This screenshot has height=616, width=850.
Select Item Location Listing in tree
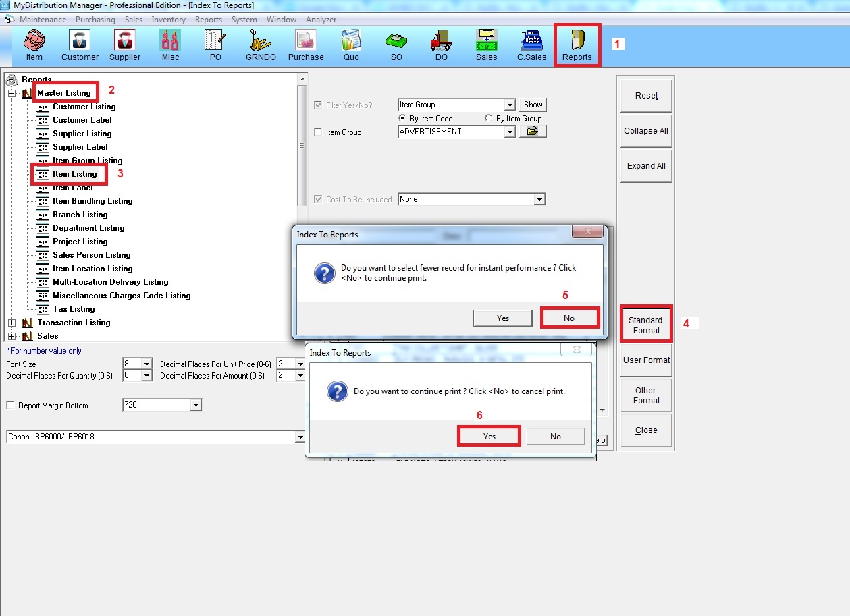click(92, 269)
